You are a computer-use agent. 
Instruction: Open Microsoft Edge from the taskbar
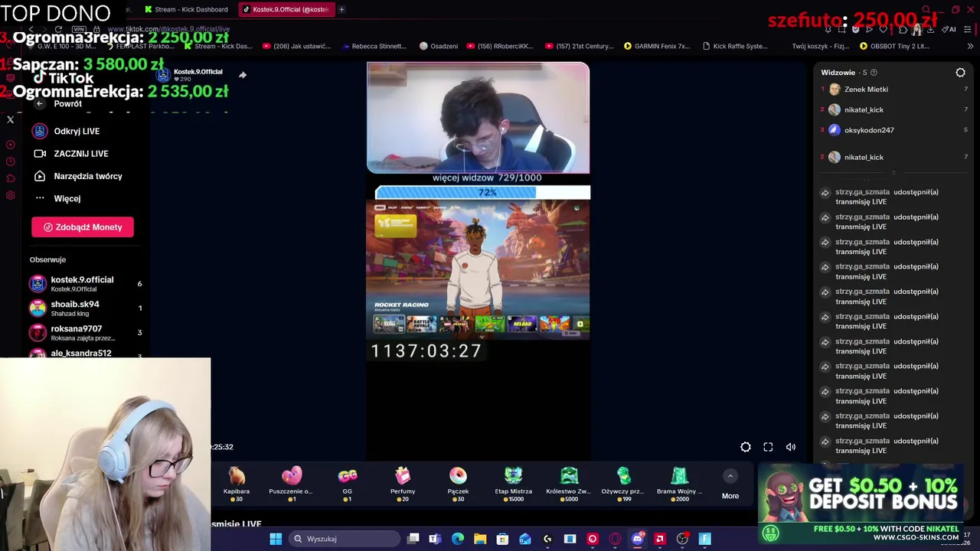click(x=457, y=539)
